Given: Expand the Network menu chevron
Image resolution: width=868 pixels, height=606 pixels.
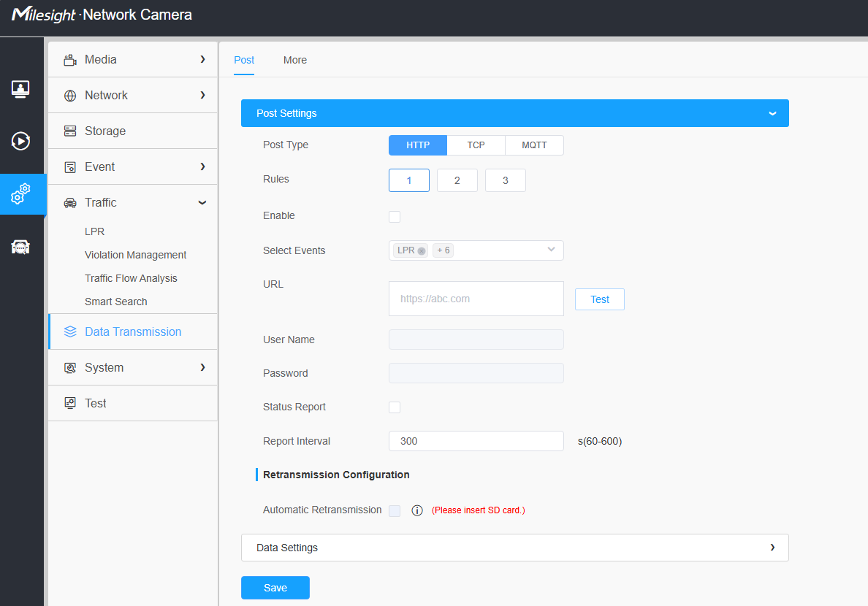Looking at the screenshot, I should pyautogui.click(x=202, y=95).
